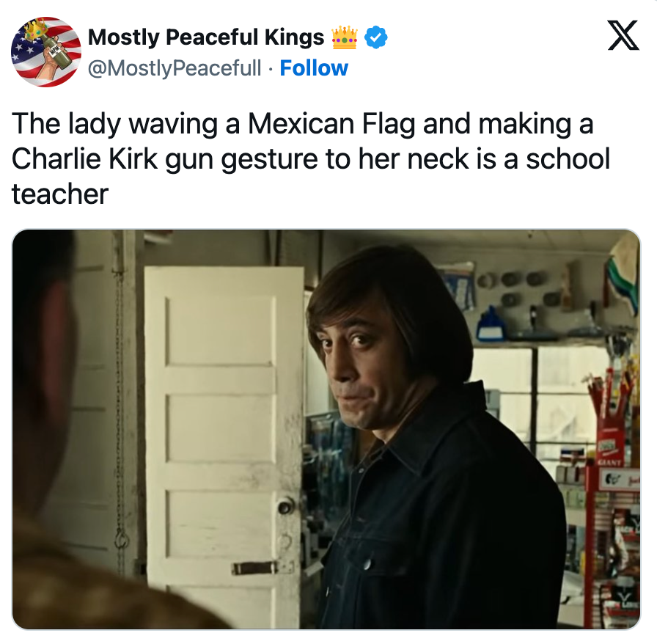Click the crown emoji beside the name
The height and width of the screenshot is (644, 657).
coord(345,37)
